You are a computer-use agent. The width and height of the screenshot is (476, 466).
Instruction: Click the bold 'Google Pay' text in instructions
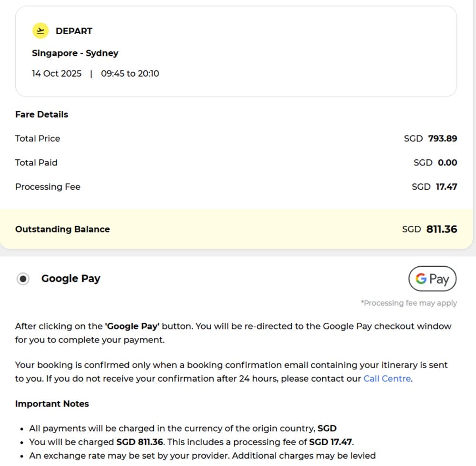(132, 326)
